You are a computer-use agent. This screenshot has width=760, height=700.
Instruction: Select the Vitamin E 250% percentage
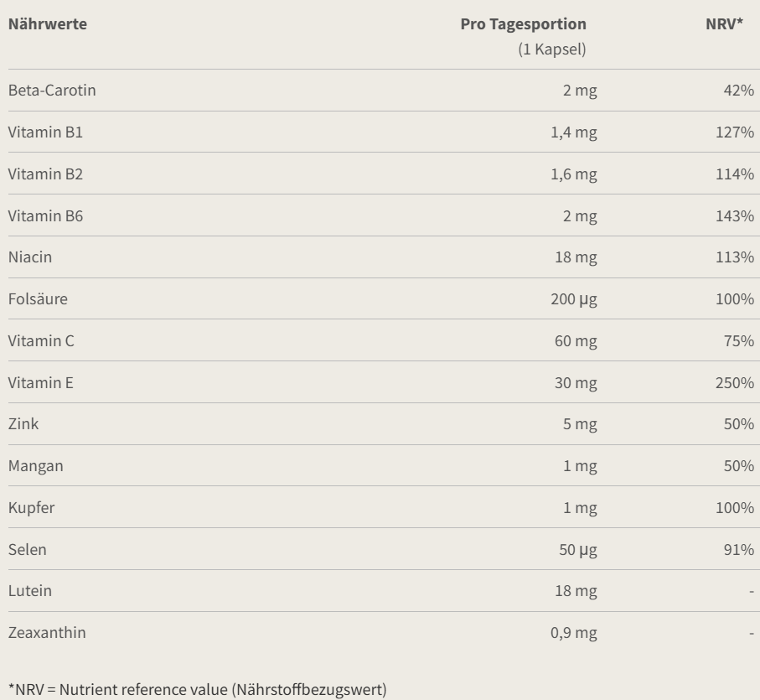point(735,383)
